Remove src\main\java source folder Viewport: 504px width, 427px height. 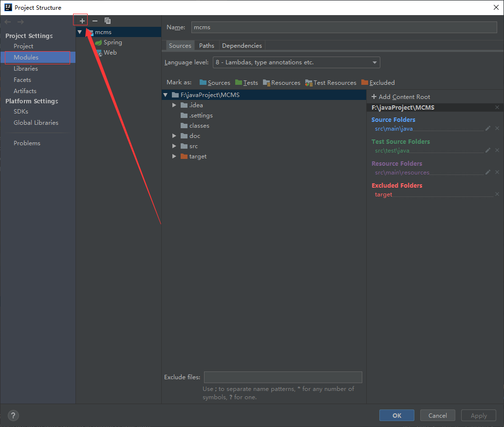point(497,128)
